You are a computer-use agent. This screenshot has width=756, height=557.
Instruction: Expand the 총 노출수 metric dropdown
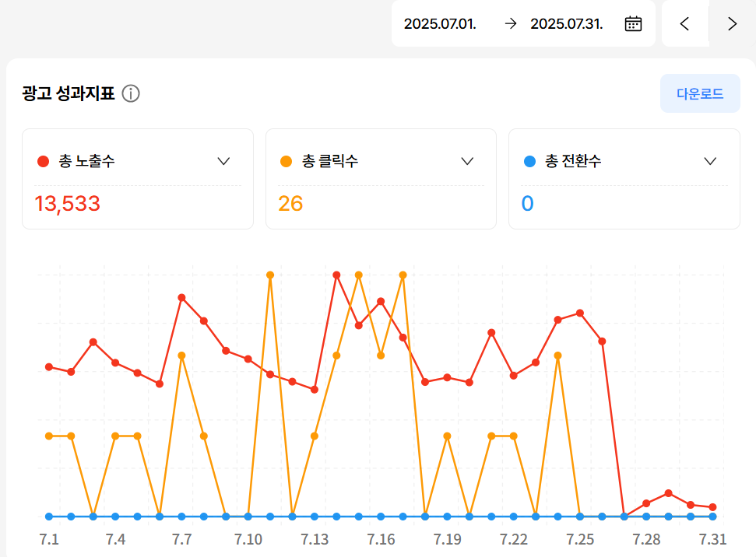223,161
